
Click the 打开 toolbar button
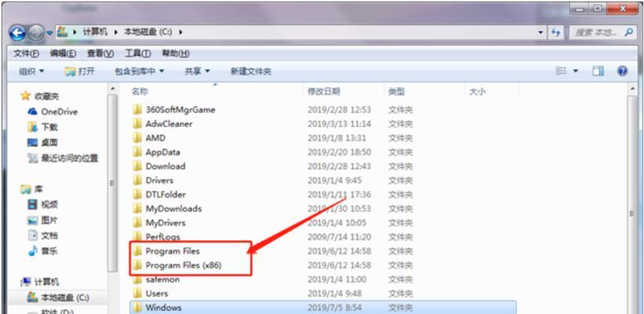click(x=80, y=71)
